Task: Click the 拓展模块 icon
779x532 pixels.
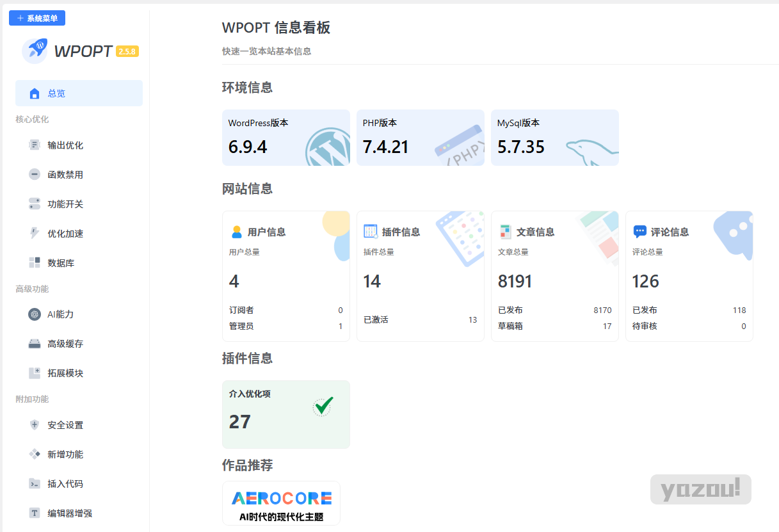Action: (35, 373)
